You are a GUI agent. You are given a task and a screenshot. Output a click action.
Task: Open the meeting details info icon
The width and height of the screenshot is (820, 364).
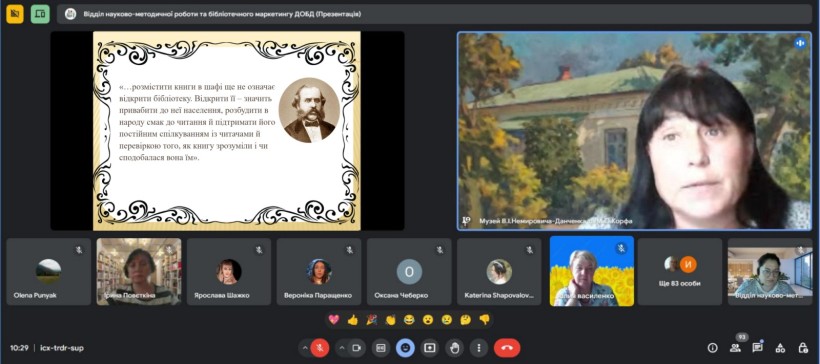(x=712, y=348)
